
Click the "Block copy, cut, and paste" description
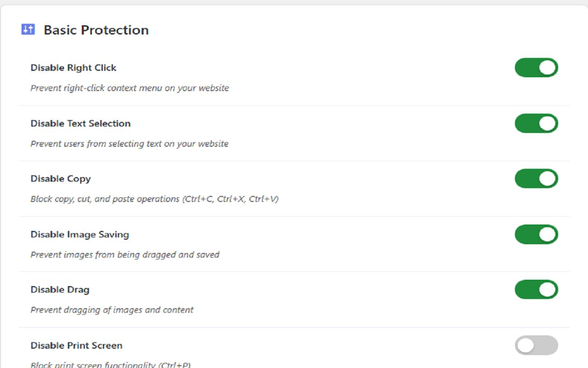pos(154,199)
